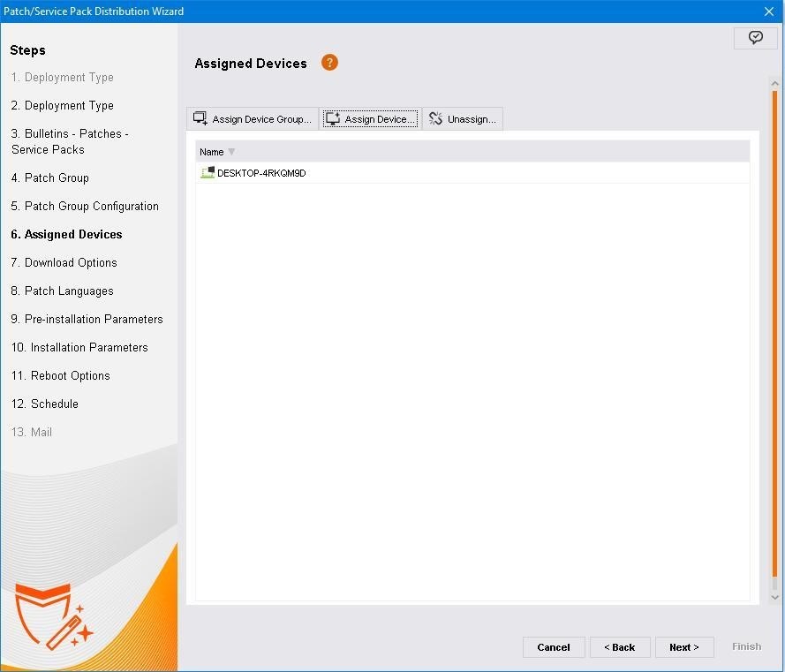Open the Download Options step

point(64,262)
